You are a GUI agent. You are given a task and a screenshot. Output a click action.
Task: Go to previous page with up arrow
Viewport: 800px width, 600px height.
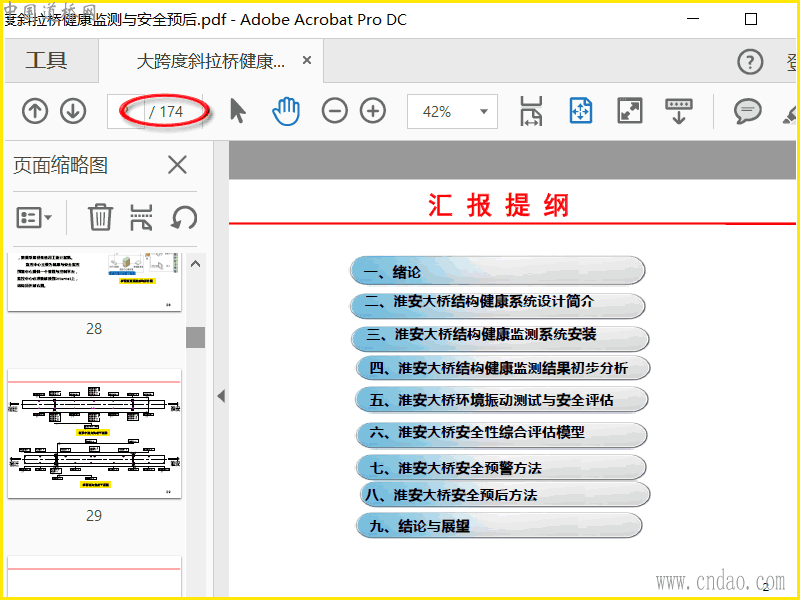coord(35,111)
